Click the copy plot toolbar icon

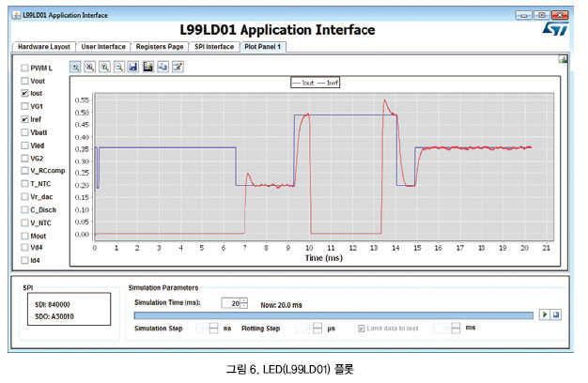[162, 67]
